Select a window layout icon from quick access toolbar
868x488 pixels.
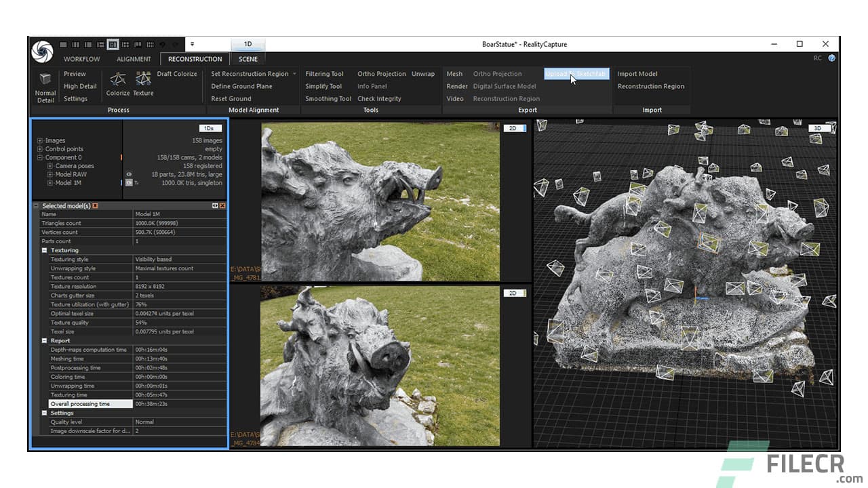(x=114, y=45)
